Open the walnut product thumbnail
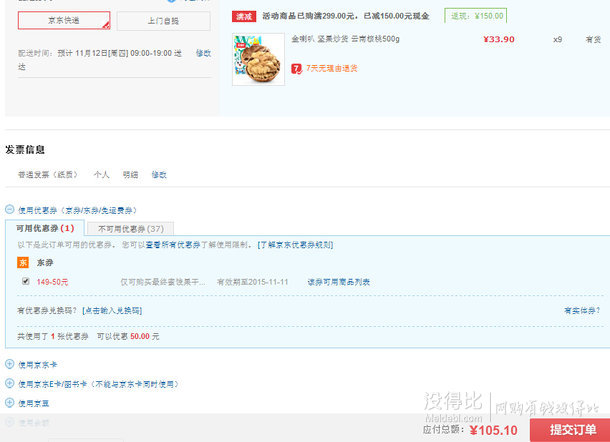610x442 pixels. (258, 59)
